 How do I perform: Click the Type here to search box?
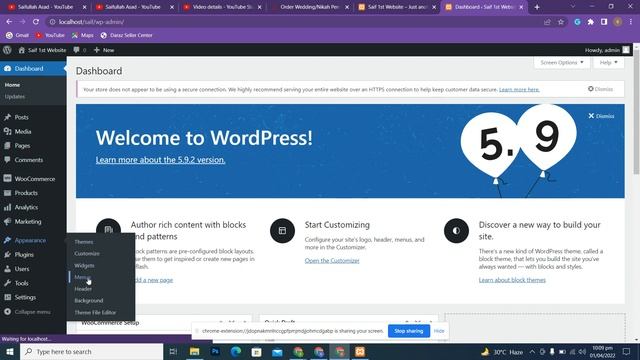[x=91, y=351]
